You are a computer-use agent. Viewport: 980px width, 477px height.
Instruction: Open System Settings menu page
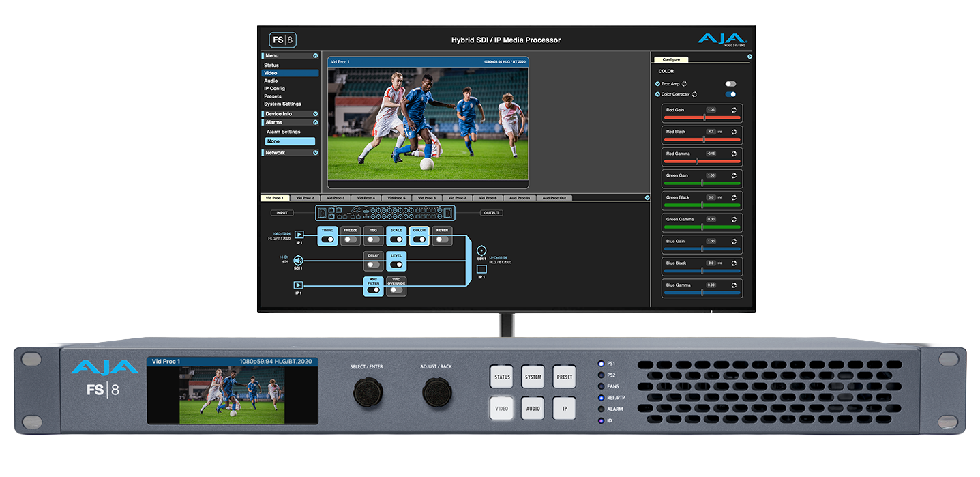[x=282, y=104]
